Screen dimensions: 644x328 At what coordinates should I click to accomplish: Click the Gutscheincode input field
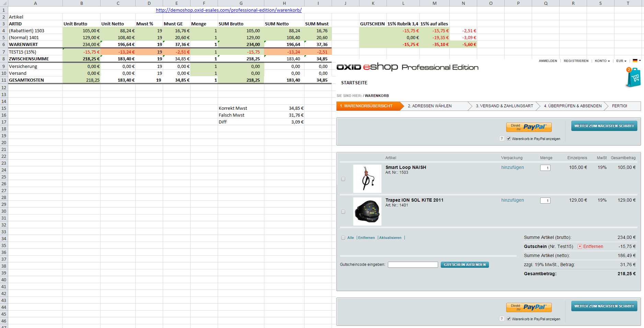[x=413, y=265]
